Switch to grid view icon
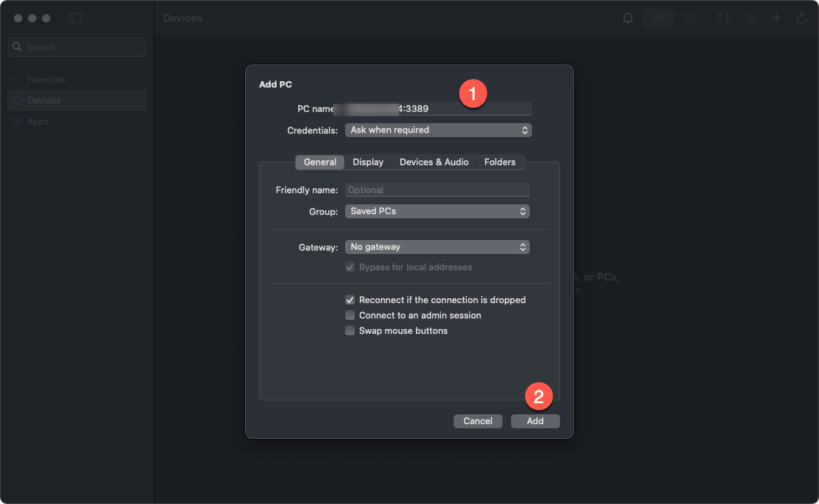Screen dimensions: 819x504 pyautogui.click(x=658, y=18)
